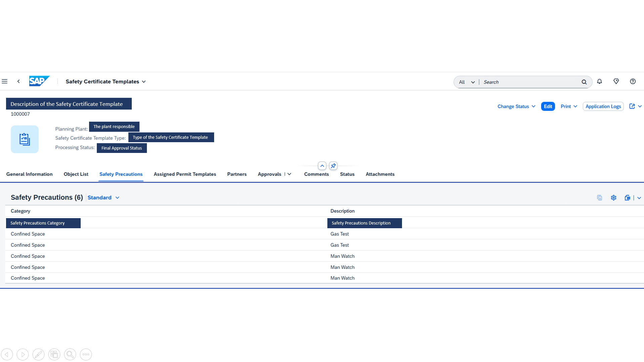Open the notifications bell
Screen dimensions: 644x362
[599, 81]
